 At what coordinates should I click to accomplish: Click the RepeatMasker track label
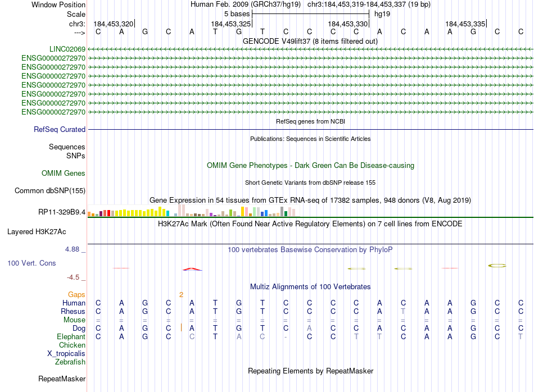tap(62, 379)
